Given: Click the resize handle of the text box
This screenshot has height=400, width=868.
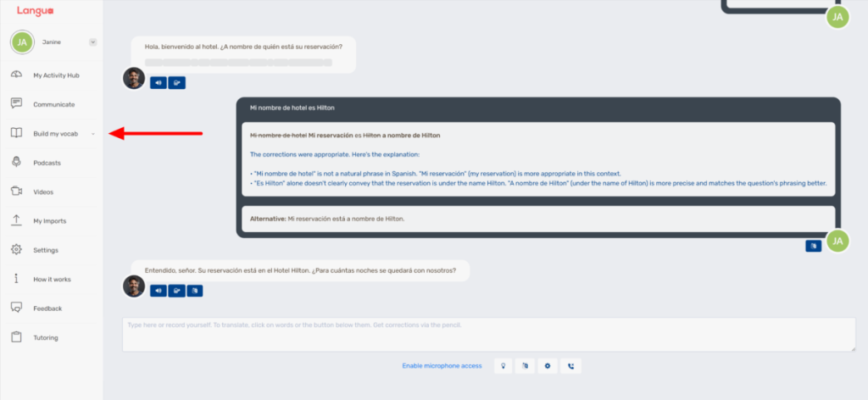Looking at the screenshot, I should tap(853, 348).
